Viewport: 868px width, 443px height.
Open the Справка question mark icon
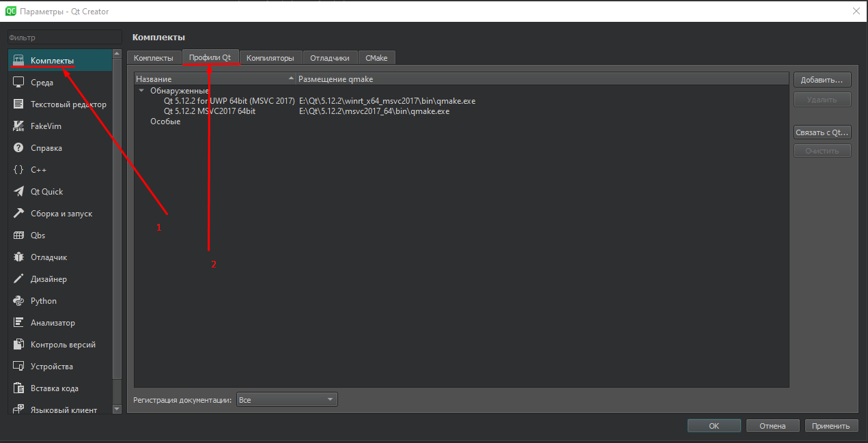pyautogui.click(x=19, y=147)
